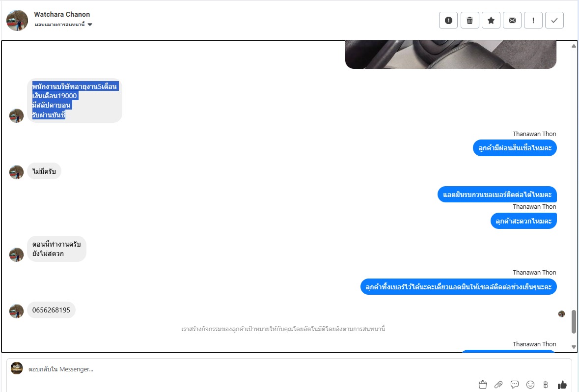The image size is (579, 392).
Task: Expand the assign conversation dropdown arrow
Action: (90, 25)
